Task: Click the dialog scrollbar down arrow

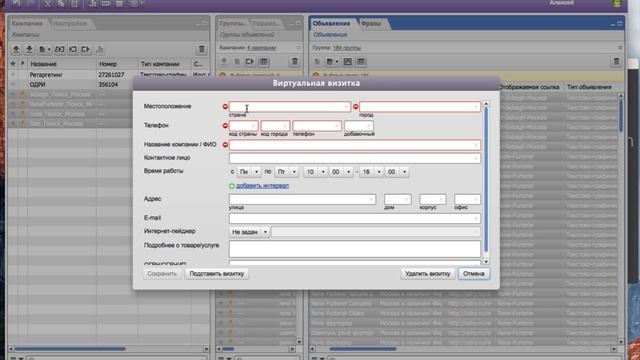Action: (486, 261)
